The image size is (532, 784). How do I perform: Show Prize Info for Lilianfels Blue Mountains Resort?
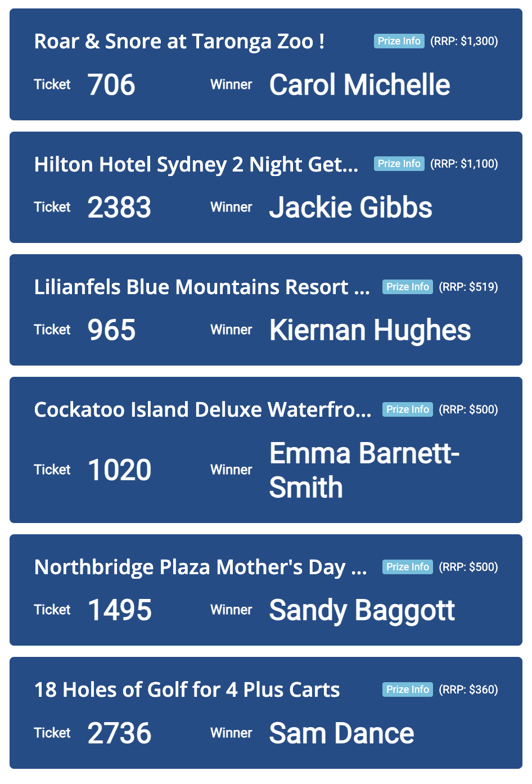pyautogui.click(x=407, y=287)
